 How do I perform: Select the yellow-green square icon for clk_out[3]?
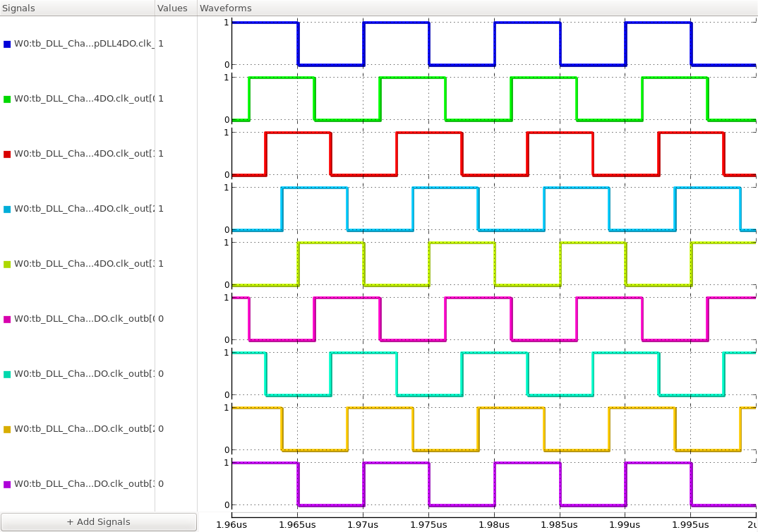click(x=8, y=263)
